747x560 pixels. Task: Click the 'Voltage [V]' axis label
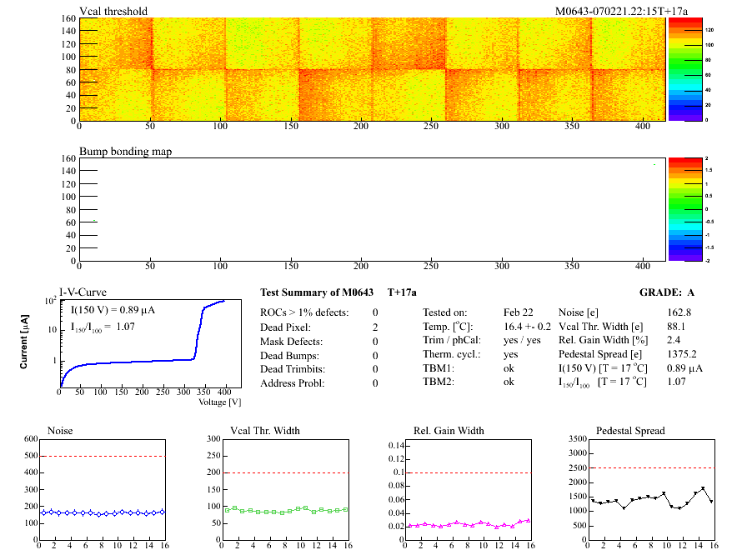(219, 402)
